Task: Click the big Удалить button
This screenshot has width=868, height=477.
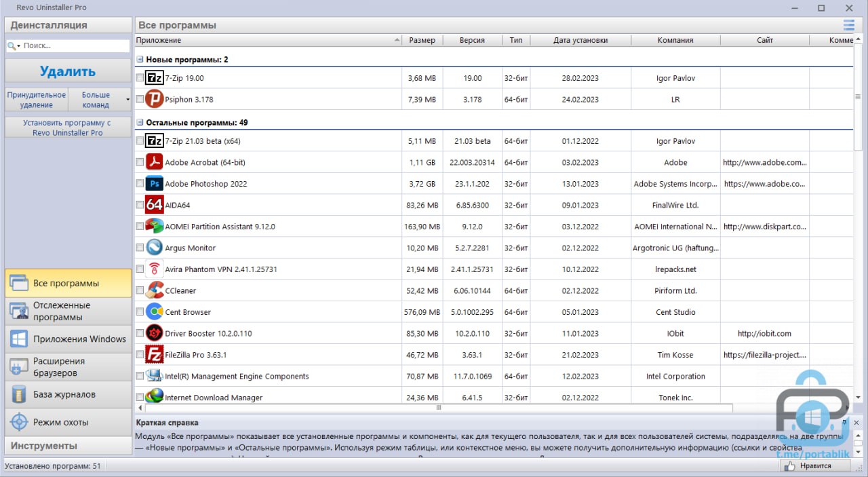Action: coord(68,71)
